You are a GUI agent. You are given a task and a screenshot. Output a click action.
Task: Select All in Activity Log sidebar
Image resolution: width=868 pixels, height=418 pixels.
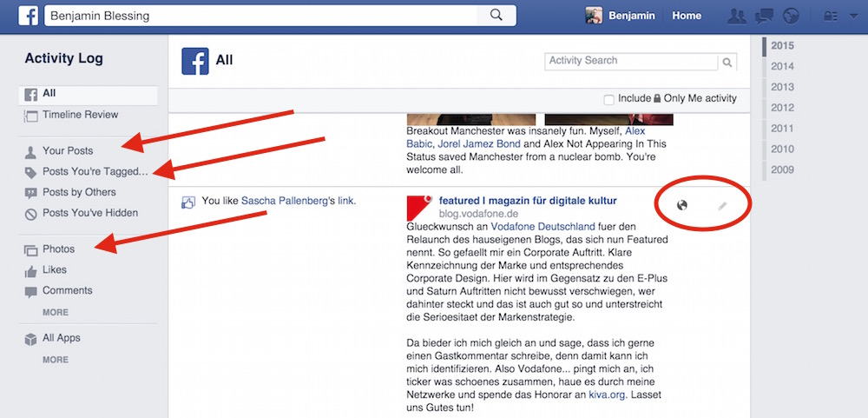point(89,94)
